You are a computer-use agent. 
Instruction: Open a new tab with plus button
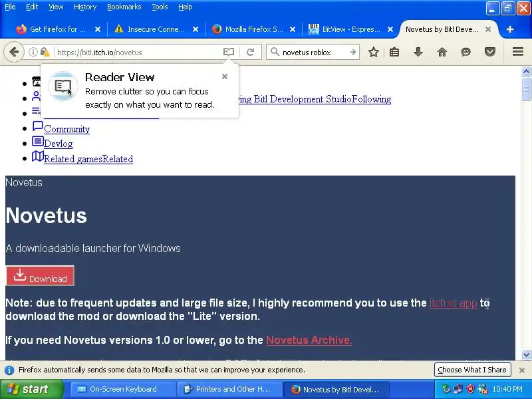click(x=509, y=29)
